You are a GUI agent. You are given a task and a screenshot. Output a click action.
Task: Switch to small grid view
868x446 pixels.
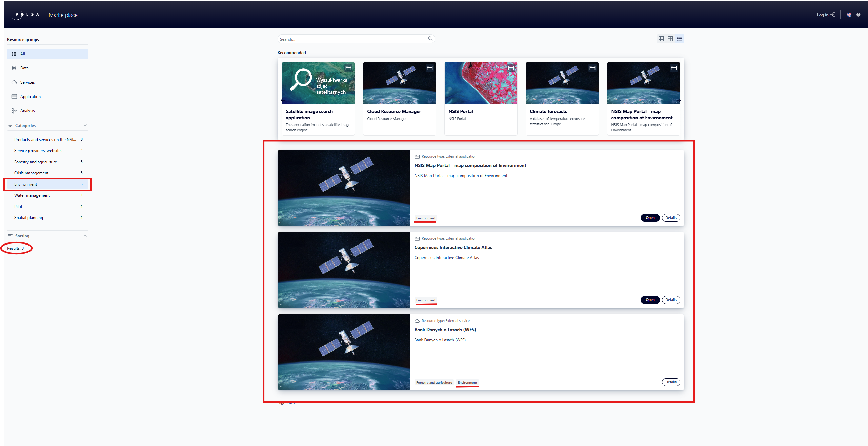click(661, 39)
